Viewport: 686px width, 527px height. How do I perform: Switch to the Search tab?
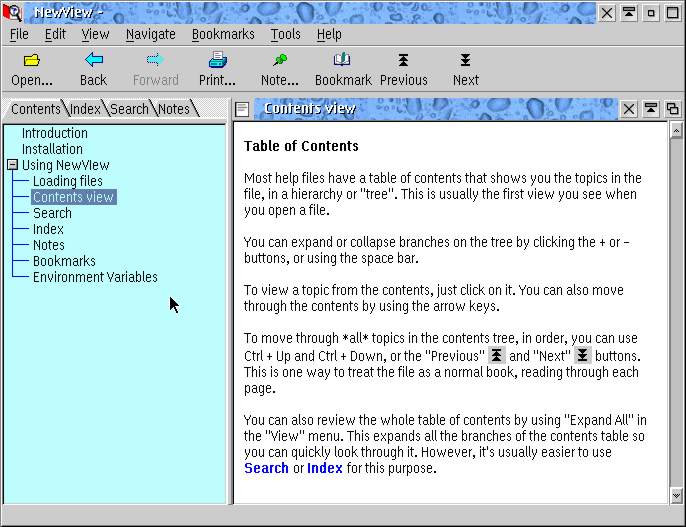pyautogui.click(x=129, y=109)
